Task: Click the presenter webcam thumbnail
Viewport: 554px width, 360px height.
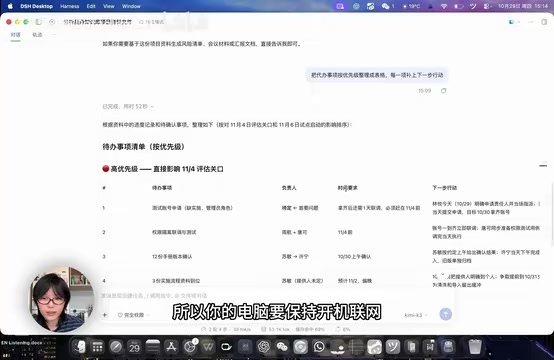Action: [61, 299]
